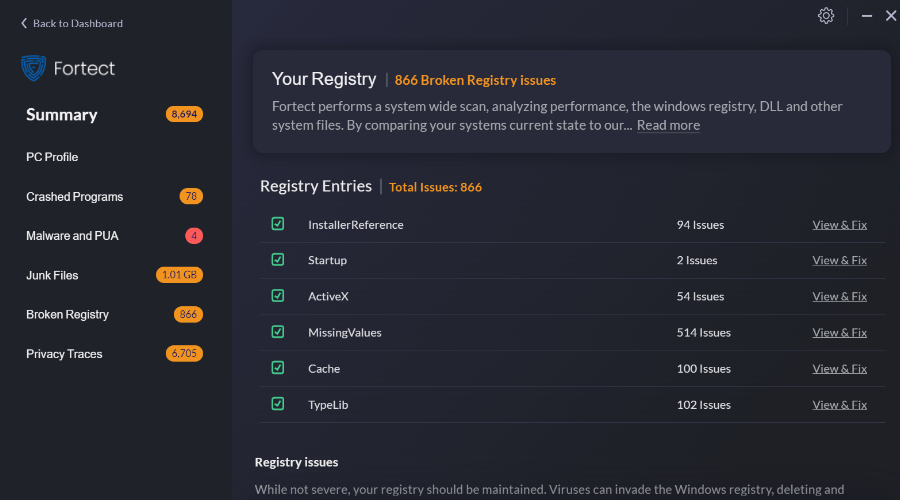Expand description with Read more
The height and width of the screenshot is (500, 900).
(668, 125)
